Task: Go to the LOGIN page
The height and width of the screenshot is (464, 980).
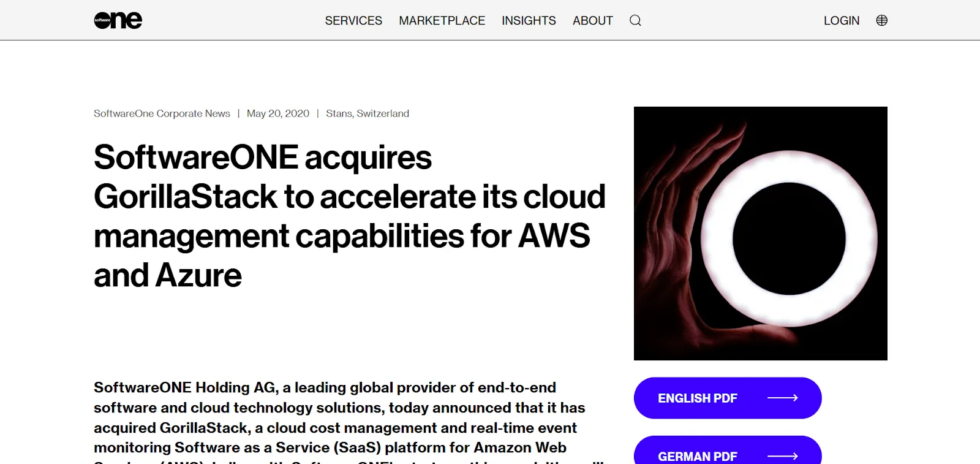Action: 841,21
